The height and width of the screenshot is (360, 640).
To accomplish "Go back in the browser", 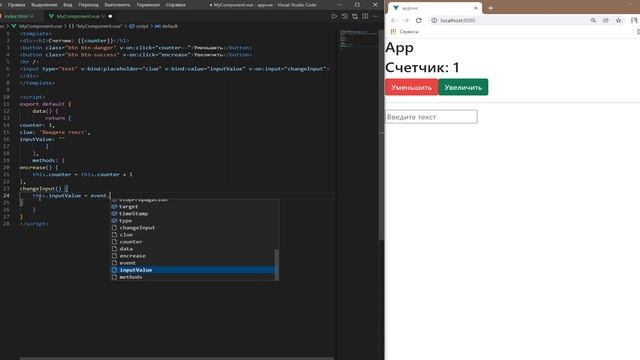I will [393, 20].
